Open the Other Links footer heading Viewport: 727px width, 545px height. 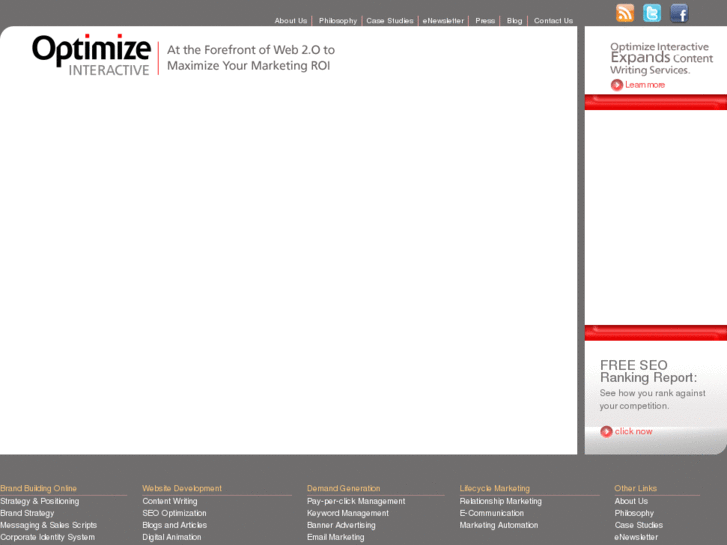point(636,488)
